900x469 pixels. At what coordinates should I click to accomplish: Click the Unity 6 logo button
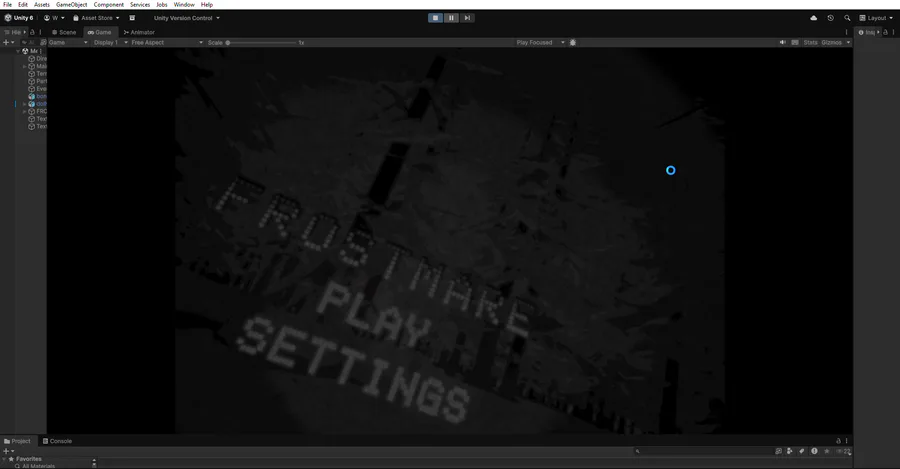(x=19, y=18)
